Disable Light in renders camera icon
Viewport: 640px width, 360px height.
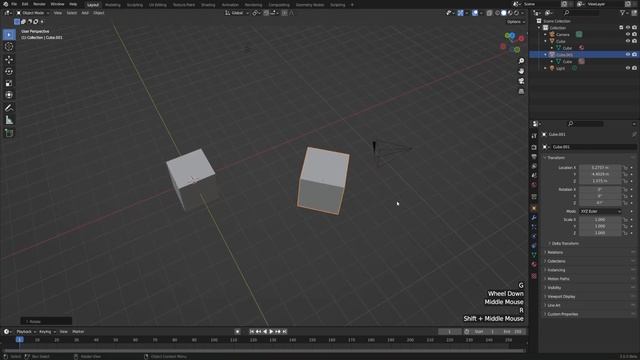click(x=634, y=68)
